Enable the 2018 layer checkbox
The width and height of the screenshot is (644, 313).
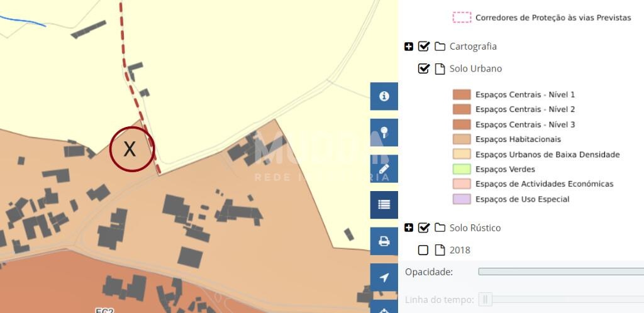(423, 250)
